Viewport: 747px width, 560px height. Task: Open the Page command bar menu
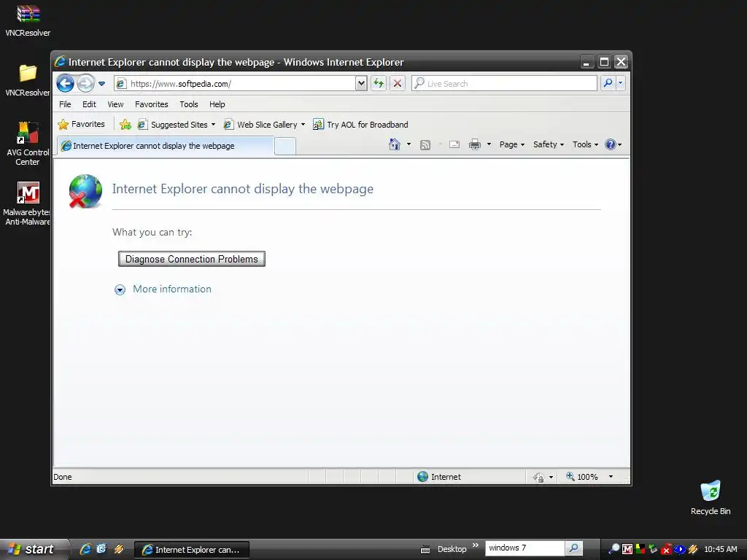point(511,144)
